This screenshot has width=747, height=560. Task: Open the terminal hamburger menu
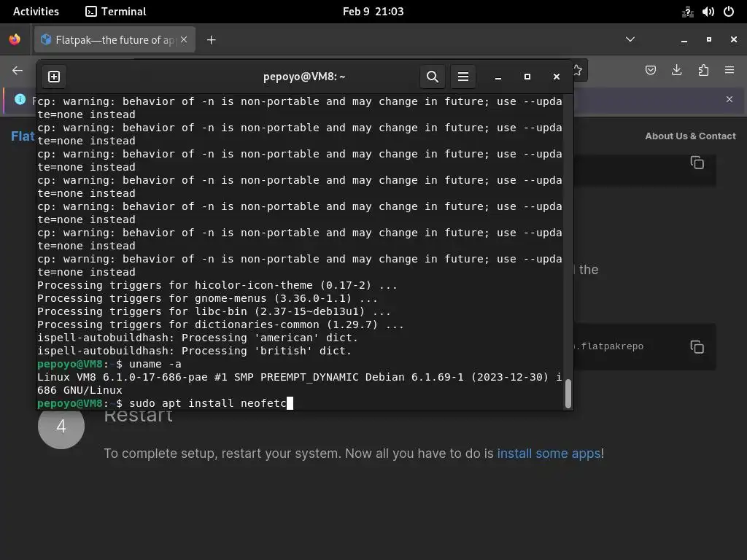[x=463, y=77]
